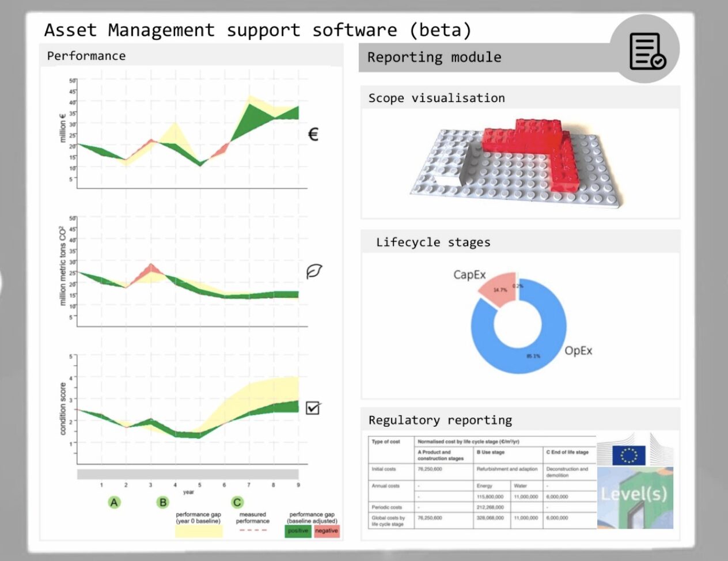
Task: Click the green positive legend swatch
Action: click(x=298, y=531)
